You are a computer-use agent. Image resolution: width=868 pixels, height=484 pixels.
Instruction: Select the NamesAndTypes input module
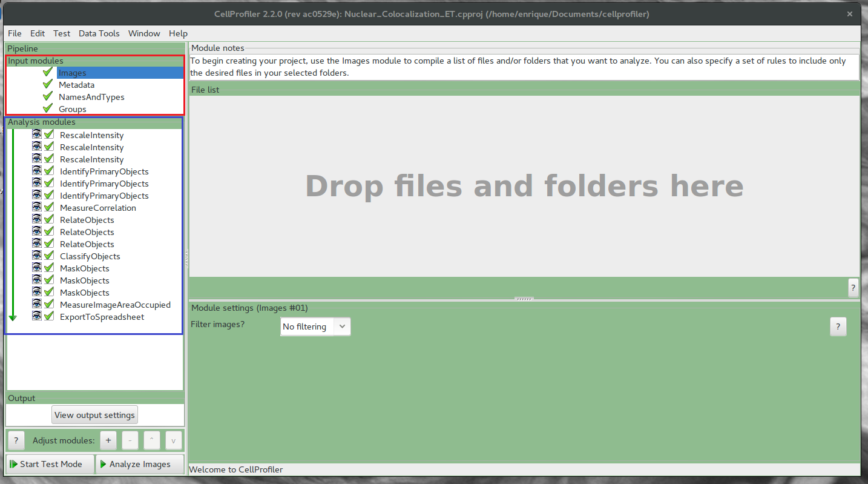pos(91,97)
